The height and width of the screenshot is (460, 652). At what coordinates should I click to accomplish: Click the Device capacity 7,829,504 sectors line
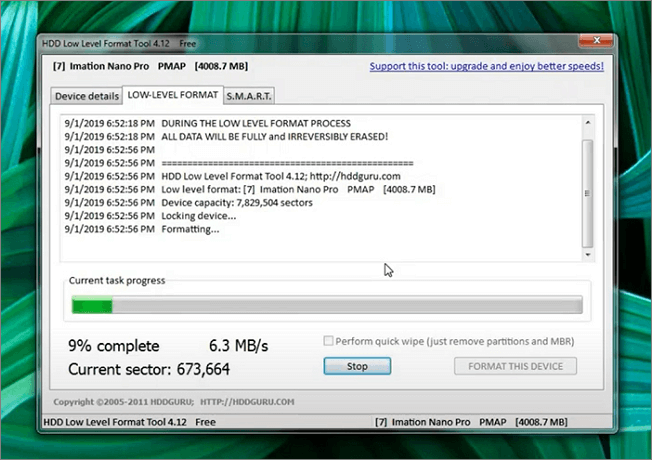pyautogui.click(x=236, y=202)
